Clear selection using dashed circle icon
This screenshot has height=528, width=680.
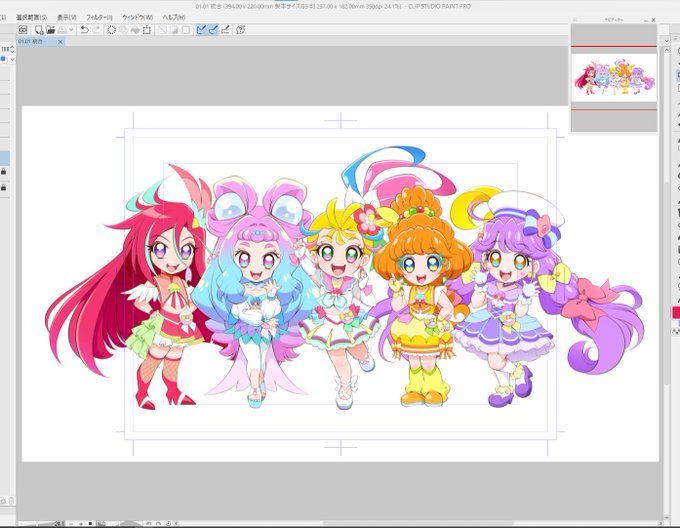coord(111,29)
